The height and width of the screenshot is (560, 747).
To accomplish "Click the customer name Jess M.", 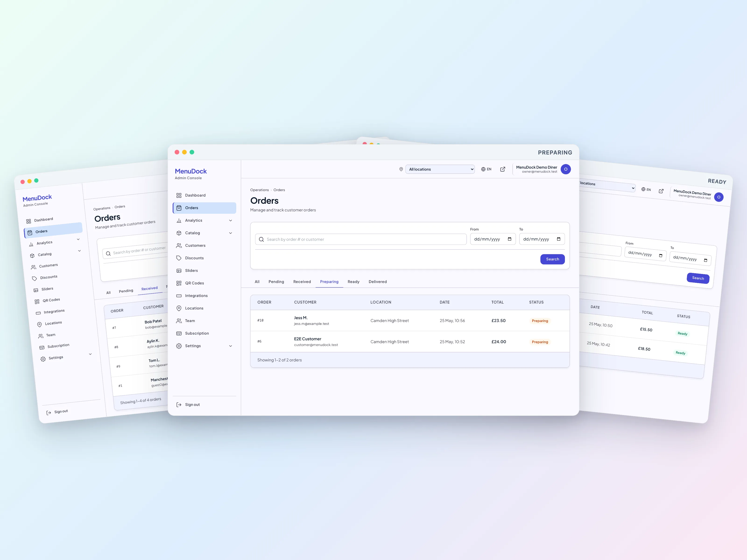I will click(301, 318).
